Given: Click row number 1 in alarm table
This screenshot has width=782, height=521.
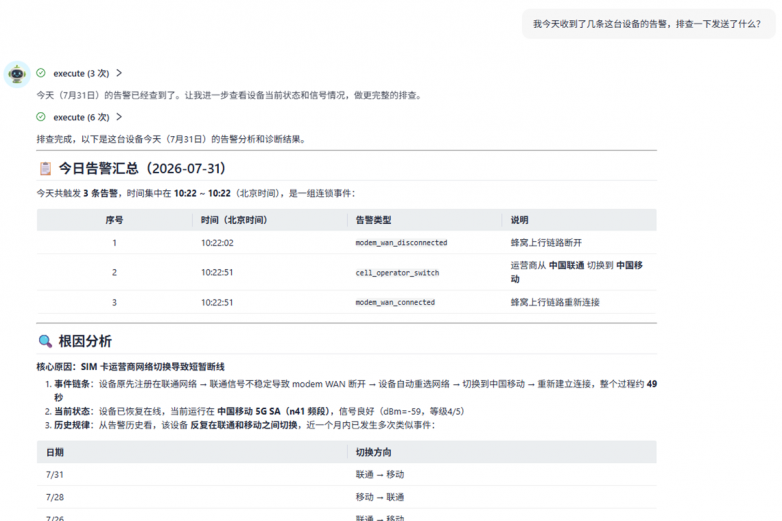Looking at the screenshot, I should (x=114, y=243).
